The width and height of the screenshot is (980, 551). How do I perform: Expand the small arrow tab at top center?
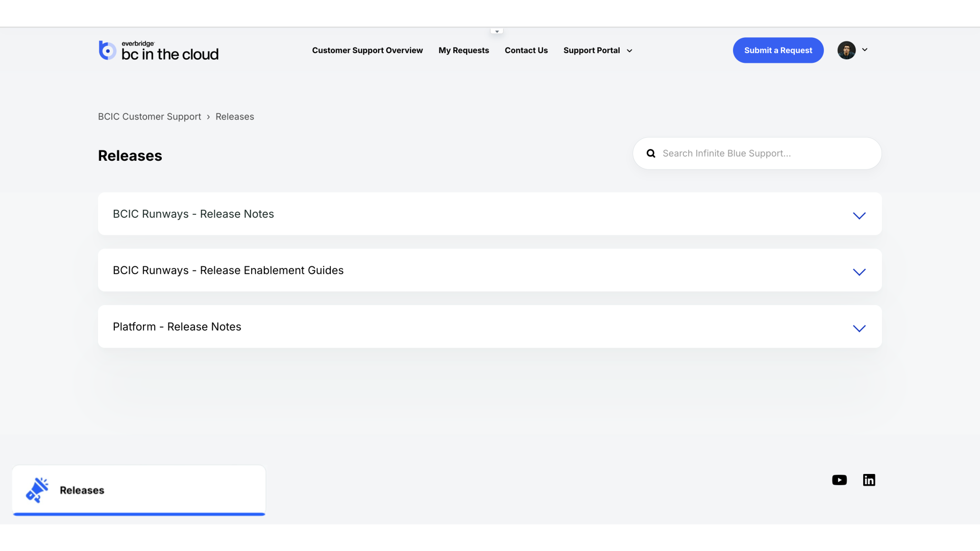(497, 32)
